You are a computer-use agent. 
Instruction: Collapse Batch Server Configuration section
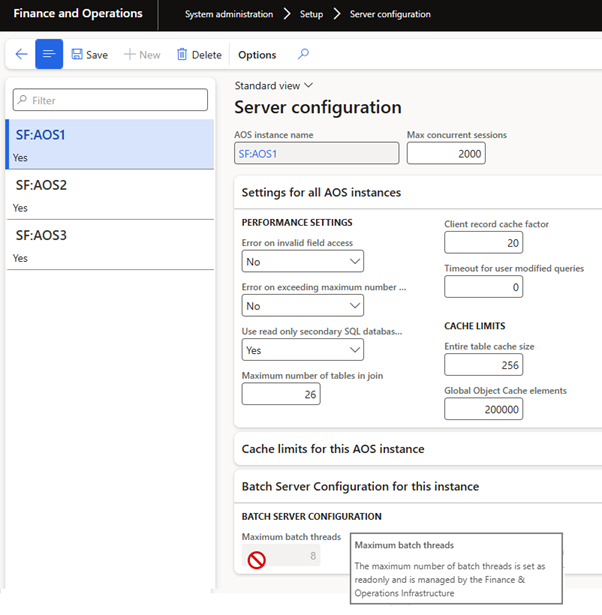360,486
